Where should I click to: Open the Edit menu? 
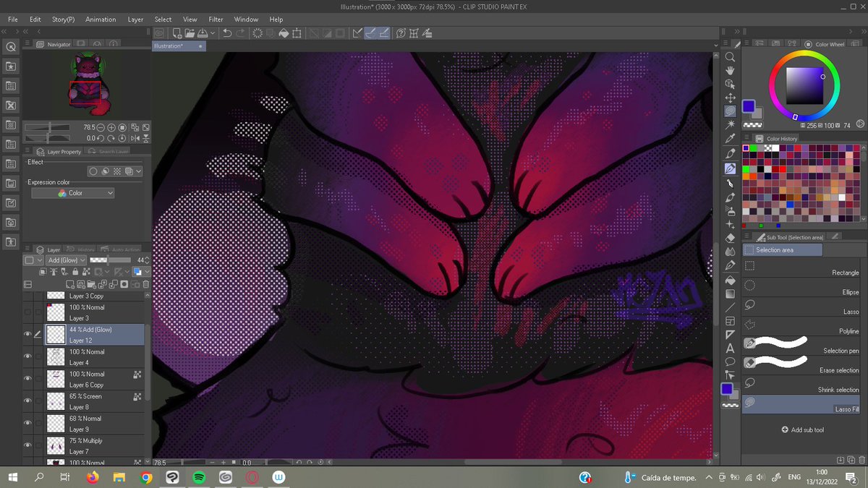35,20
